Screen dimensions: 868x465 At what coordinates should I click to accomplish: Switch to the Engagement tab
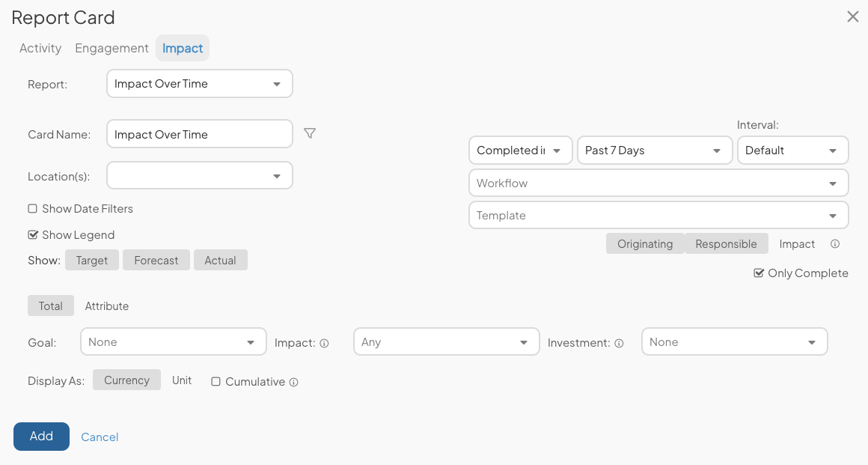111,48
